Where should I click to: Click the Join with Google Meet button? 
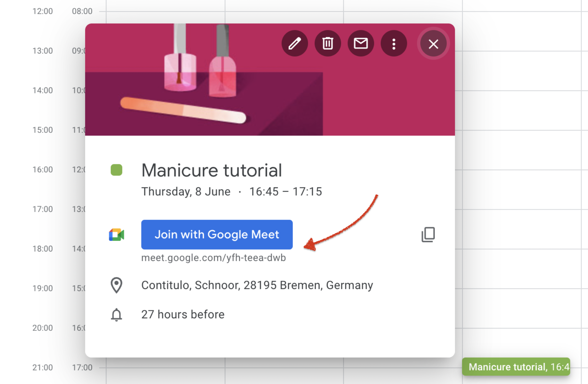217,234
